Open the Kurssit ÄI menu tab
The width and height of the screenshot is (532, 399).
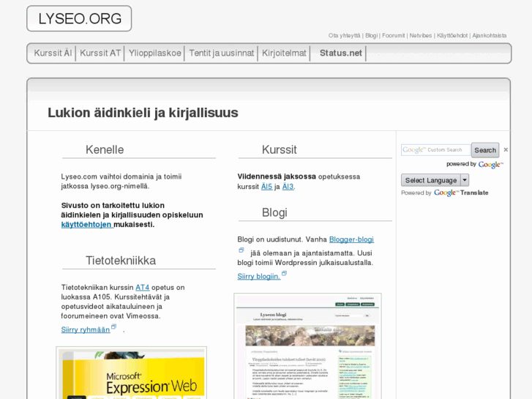point(53,53)
